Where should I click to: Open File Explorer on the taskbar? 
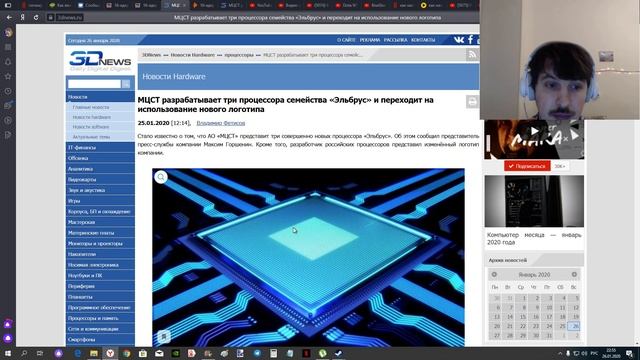tap(94, 353)
